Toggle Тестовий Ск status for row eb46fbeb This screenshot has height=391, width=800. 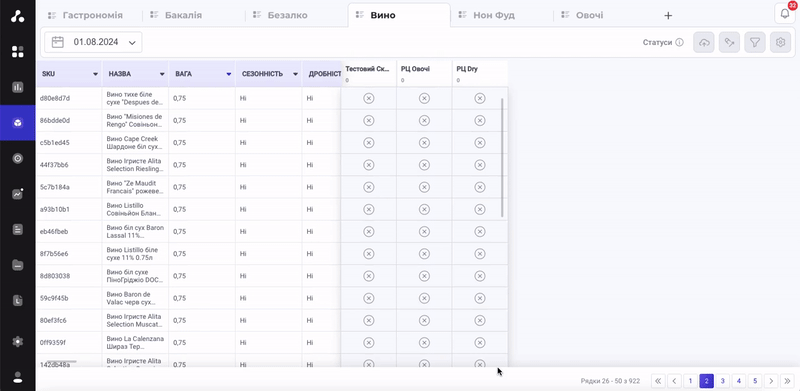click(368, 232)
